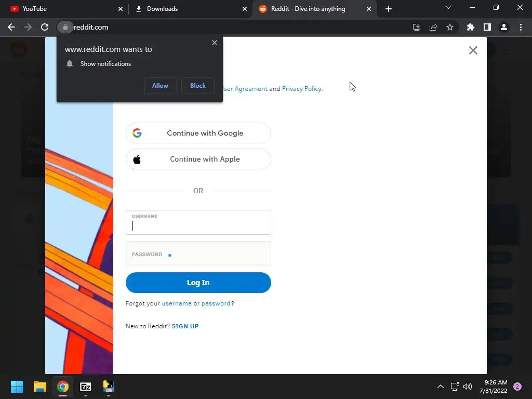
Task: Switch to the YouTube tab
Action: 64,9
